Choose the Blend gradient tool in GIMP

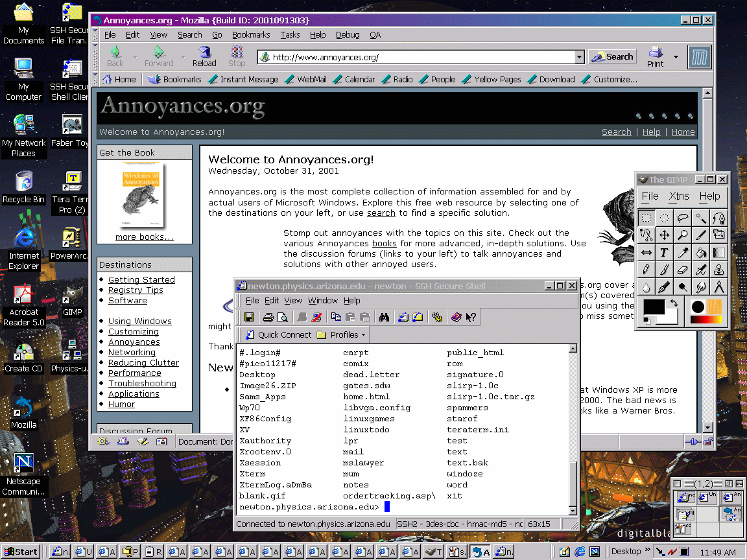(x=718, y=252)
